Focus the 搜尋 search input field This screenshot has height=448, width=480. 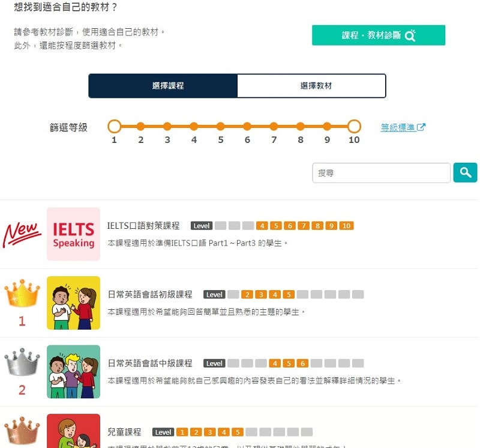[381, 173]
